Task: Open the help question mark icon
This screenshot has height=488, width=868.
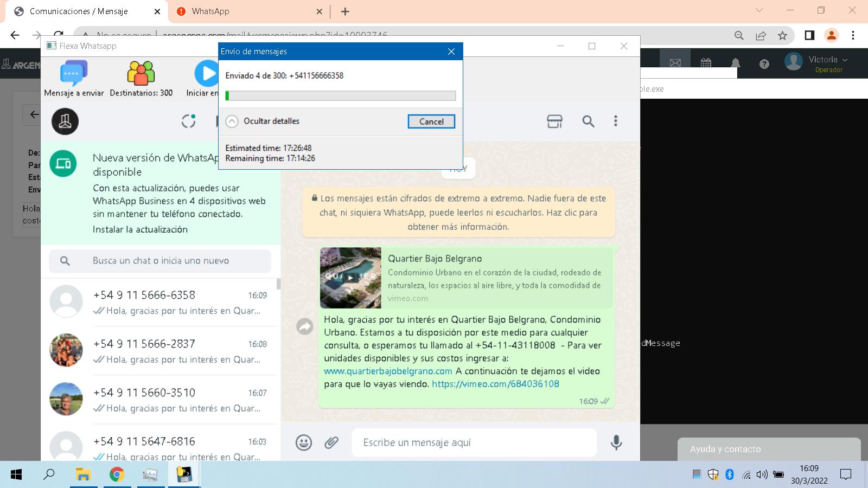Action: [764, 64]
